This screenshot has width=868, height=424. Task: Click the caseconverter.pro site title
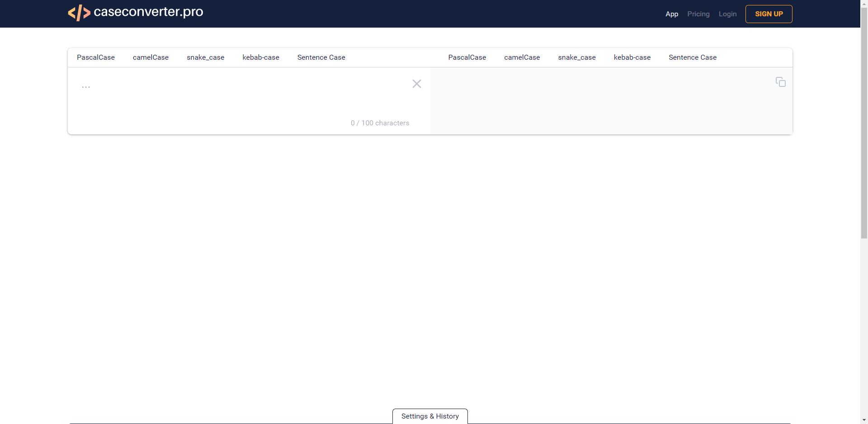click(148, 12)
